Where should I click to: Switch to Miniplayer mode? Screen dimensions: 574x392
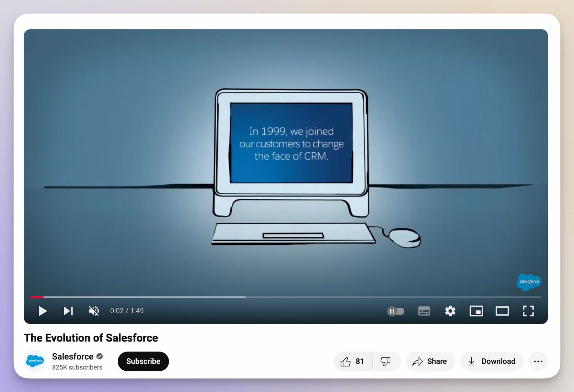click(x=476, y=311)
